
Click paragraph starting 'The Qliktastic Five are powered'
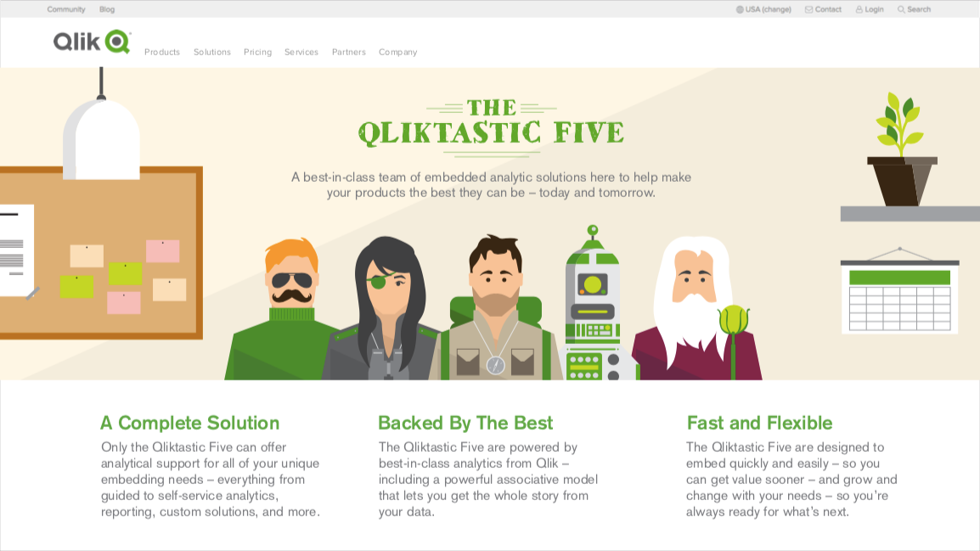point(488,479)
